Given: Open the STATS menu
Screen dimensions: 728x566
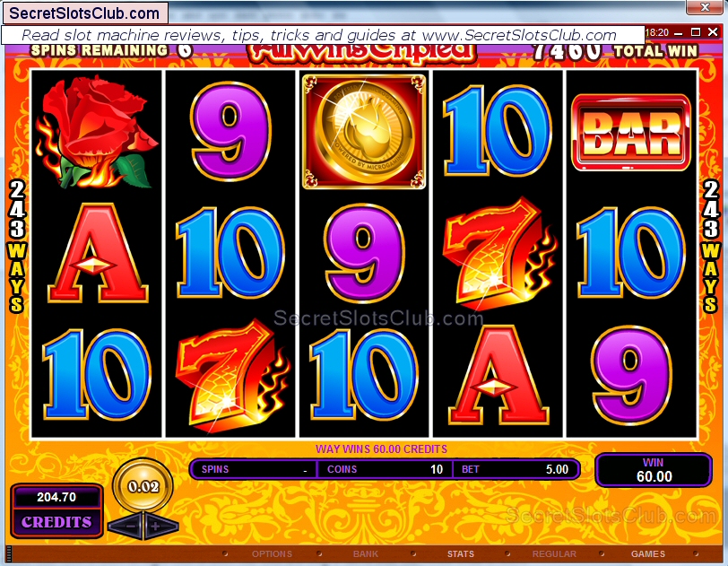Looking at the screenshot, I should 461,554.
